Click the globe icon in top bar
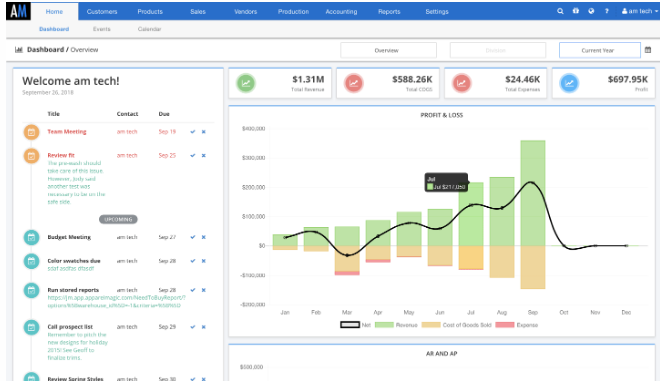 coord(591,11)
